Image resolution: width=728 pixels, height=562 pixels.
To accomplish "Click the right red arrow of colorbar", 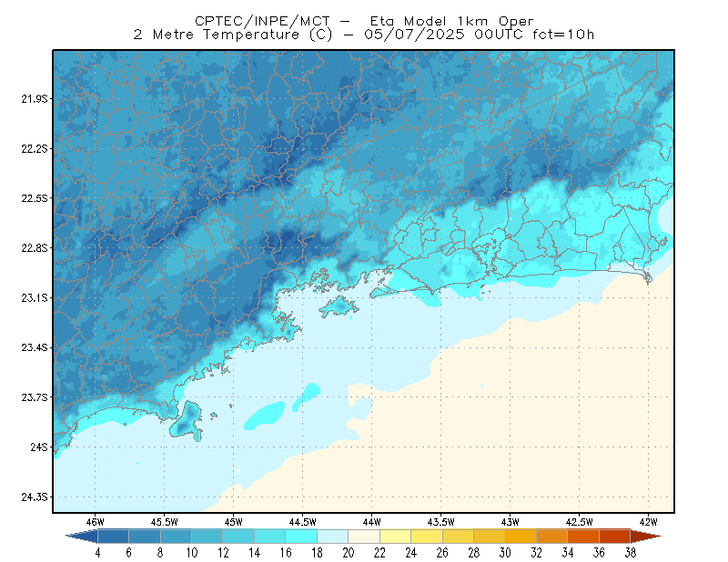I will (x=646, y=537).
